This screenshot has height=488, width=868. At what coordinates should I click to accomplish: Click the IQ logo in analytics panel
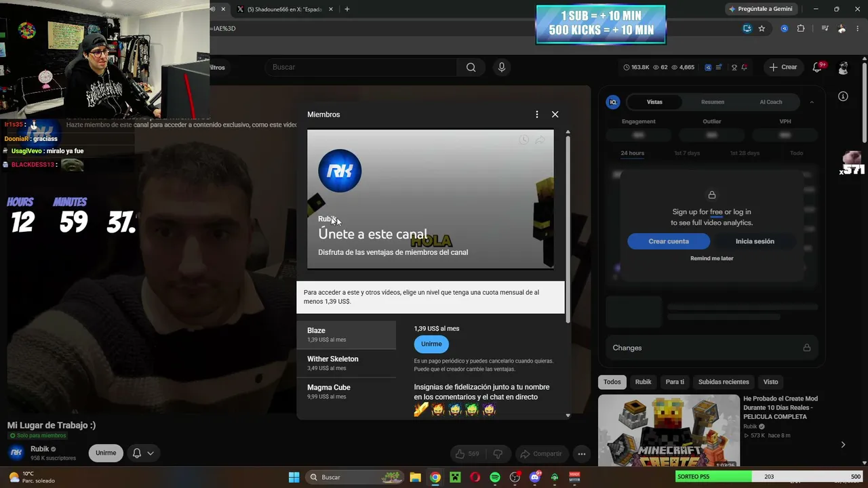tap(613, 102)
